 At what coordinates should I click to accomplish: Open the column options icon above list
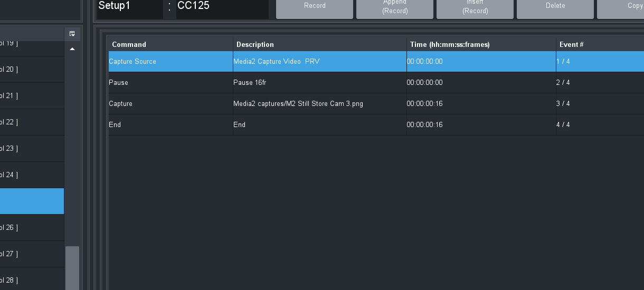point(72,34)
